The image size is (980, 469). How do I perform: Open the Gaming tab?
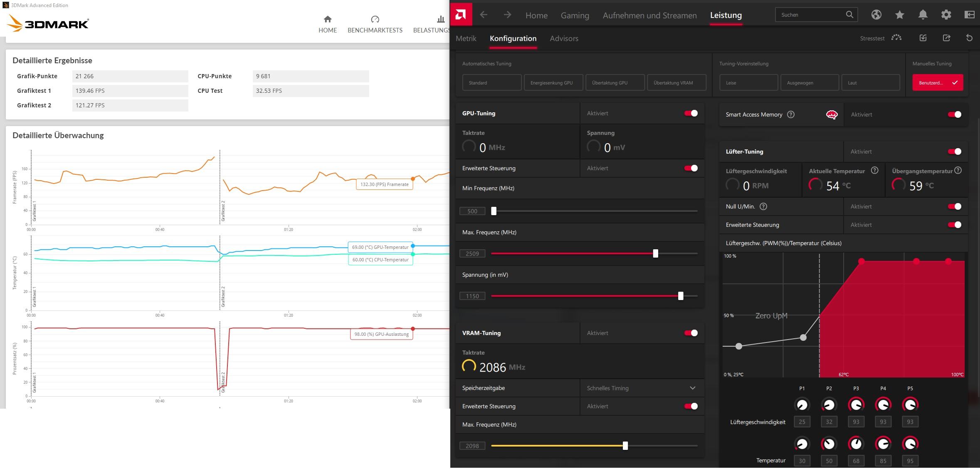click(x=575, y=15)
